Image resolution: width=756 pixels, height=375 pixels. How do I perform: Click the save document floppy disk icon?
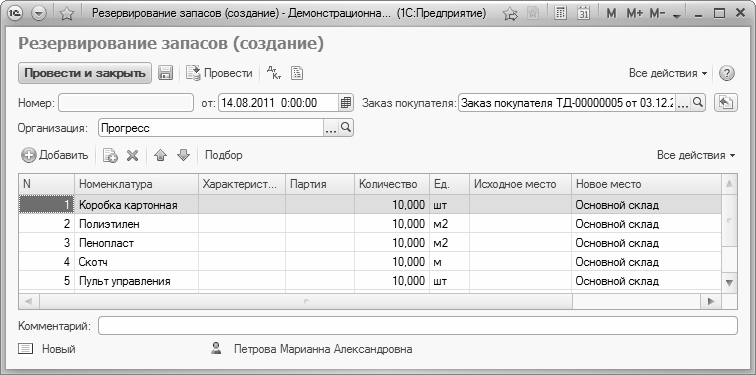click(x=165, y=73)
